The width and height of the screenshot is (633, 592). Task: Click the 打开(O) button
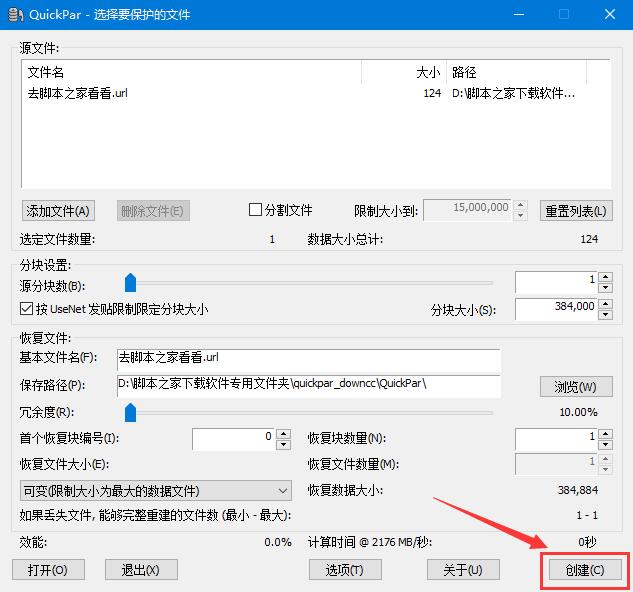click(x=48, y=570)
